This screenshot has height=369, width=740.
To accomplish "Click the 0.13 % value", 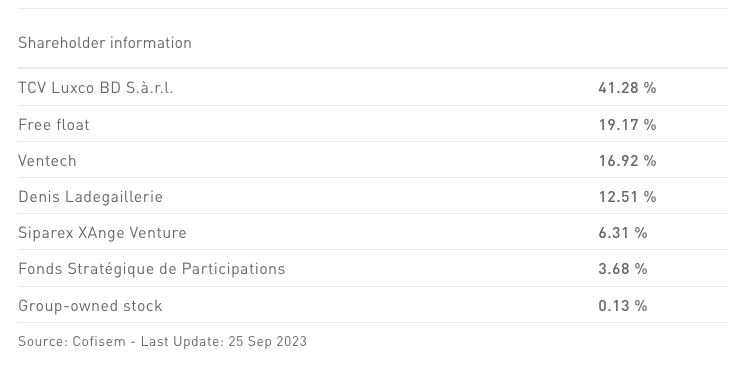I will point(623,306).
